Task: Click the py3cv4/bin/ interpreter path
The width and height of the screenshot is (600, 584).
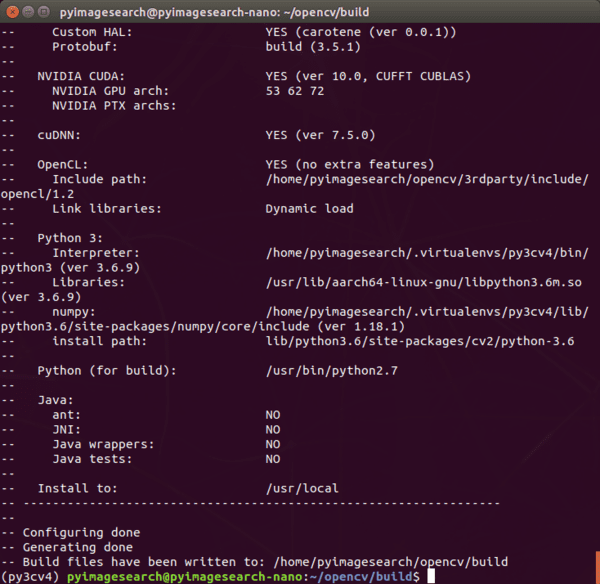Action: tap(427, 253)
